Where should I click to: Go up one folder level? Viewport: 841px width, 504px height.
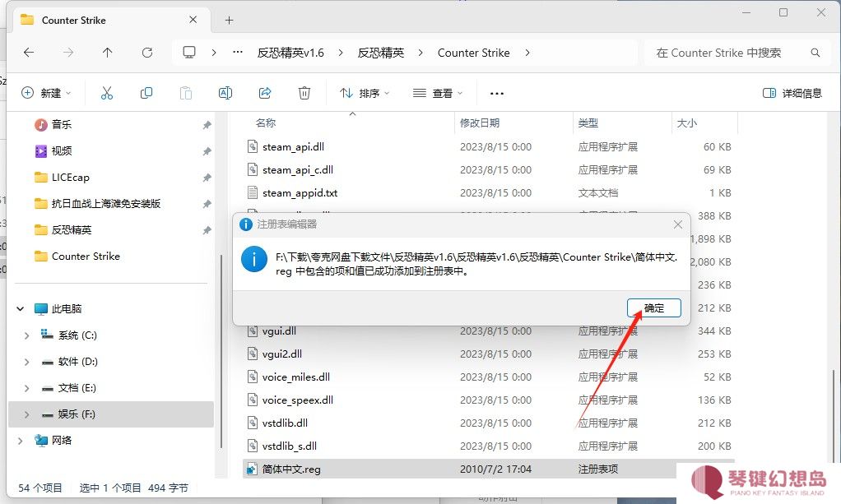pyautogui.click(x=107, y=53)
